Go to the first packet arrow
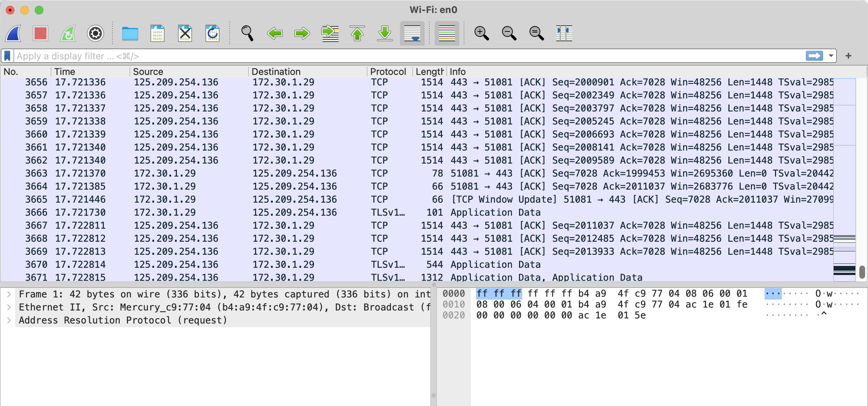Screen dimensions: 868x406 point(357,34)
